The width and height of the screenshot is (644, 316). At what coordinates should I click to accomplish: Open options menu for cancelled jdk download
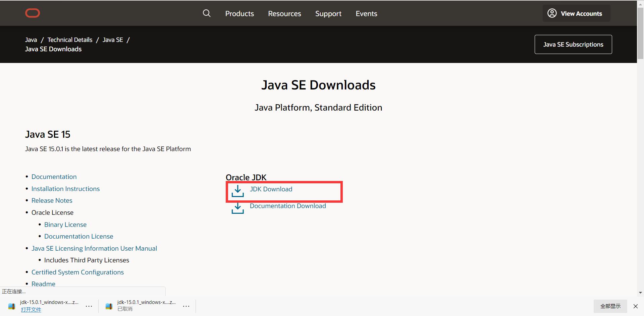186,306
